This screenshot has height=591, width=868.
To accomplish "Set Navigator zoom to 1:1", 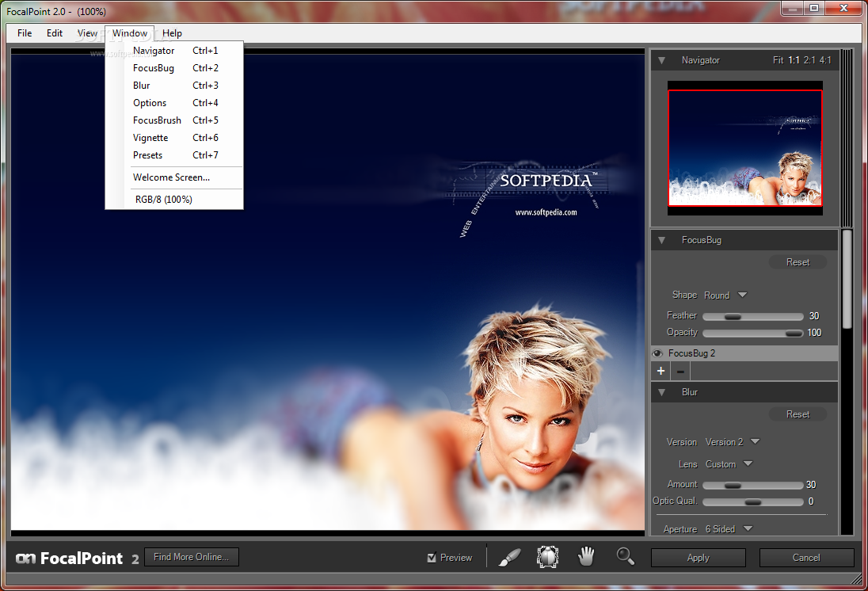I will 794,60.
